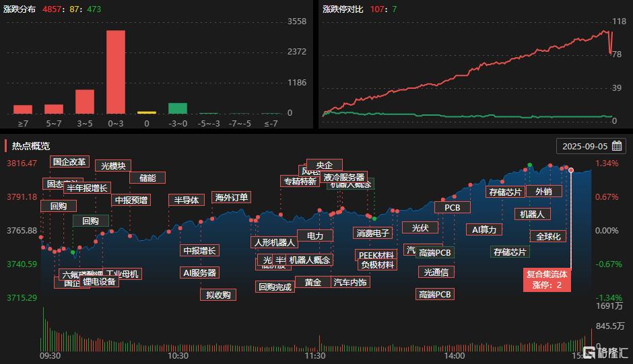Click the 光伏 hotspot tag

coord(420,227)
